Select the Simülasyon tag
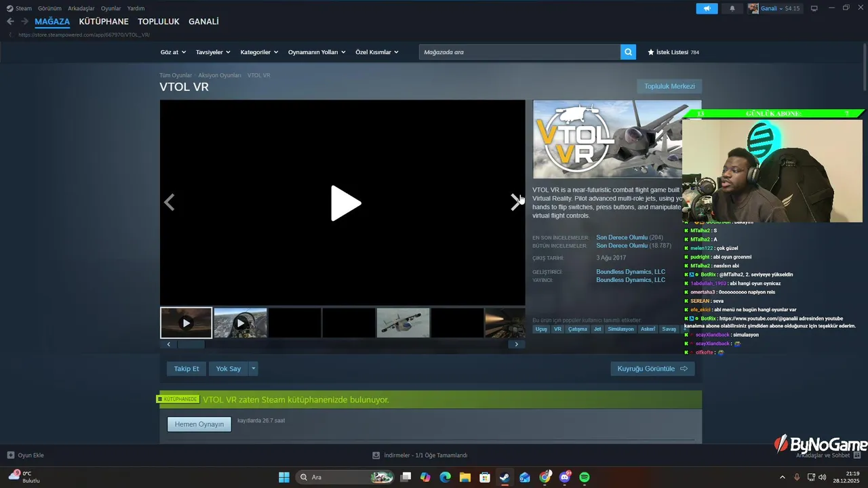 point(620,329)
